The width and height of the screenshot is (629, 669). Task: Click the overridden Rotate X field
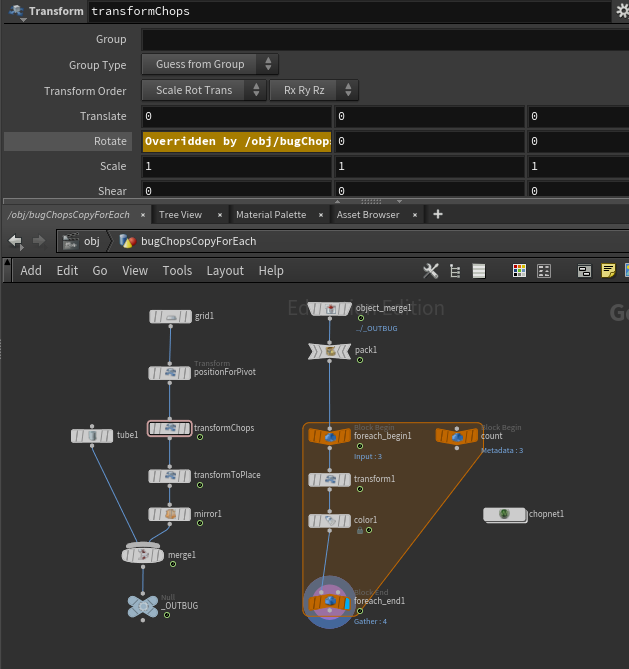(x=237, y=142)
